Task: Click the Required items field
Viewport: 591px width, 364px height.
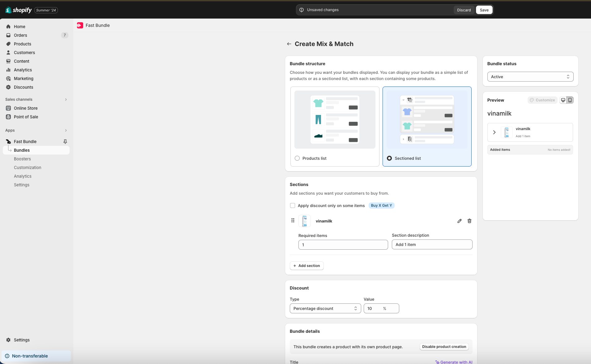Action: (343, 245)
